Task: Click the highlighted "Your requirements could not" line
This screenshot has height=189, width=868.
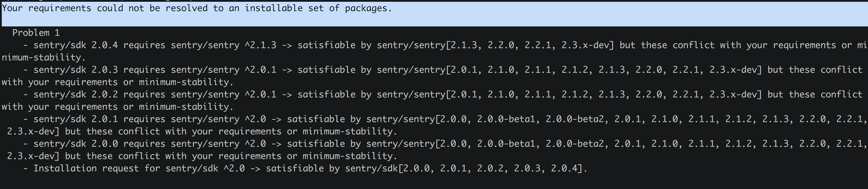Action: point(197,8)
